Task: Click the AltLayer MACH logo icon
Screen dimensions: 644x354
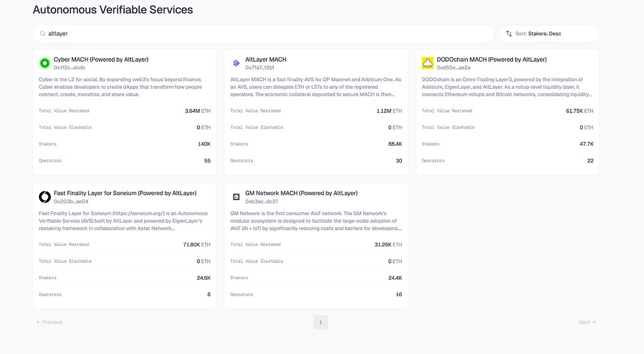Action: (236, 63)
